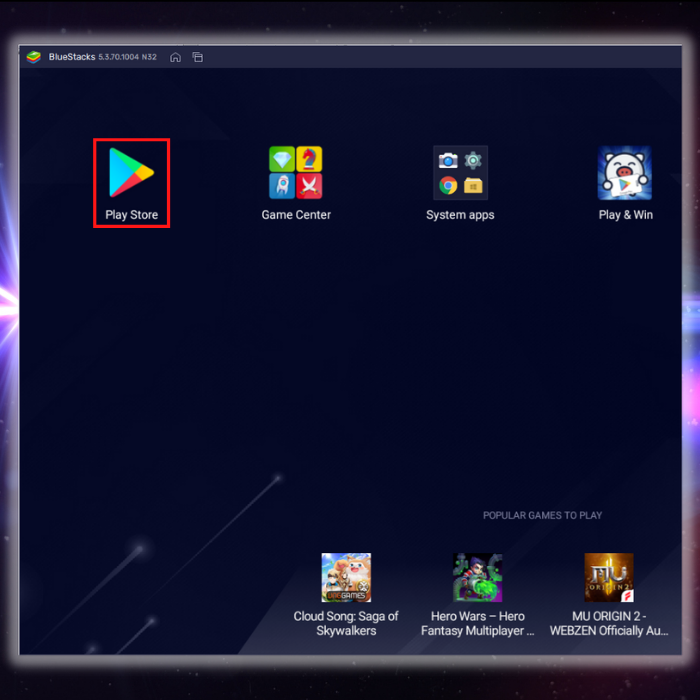Open the Hero Wars game thumbnail
This screenshot has width=700, height=700.
(x=477, y=578)
